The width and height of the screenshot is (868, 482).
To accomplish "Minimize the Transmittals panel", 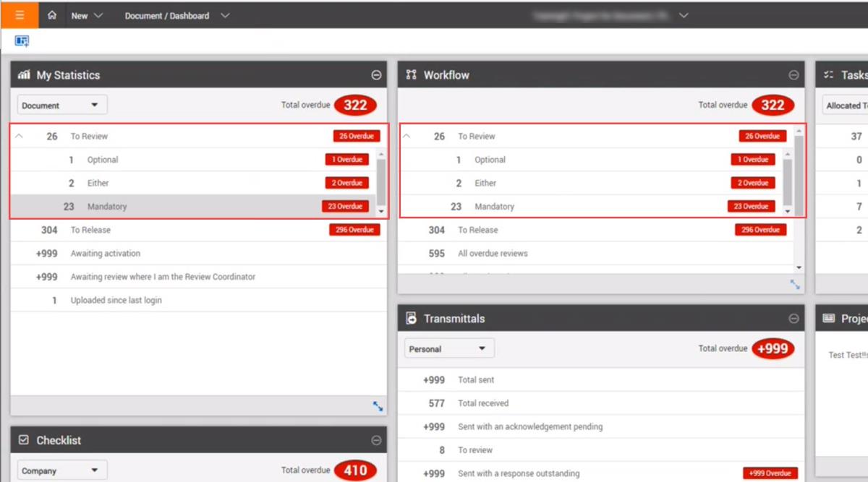I will [793, 319].
